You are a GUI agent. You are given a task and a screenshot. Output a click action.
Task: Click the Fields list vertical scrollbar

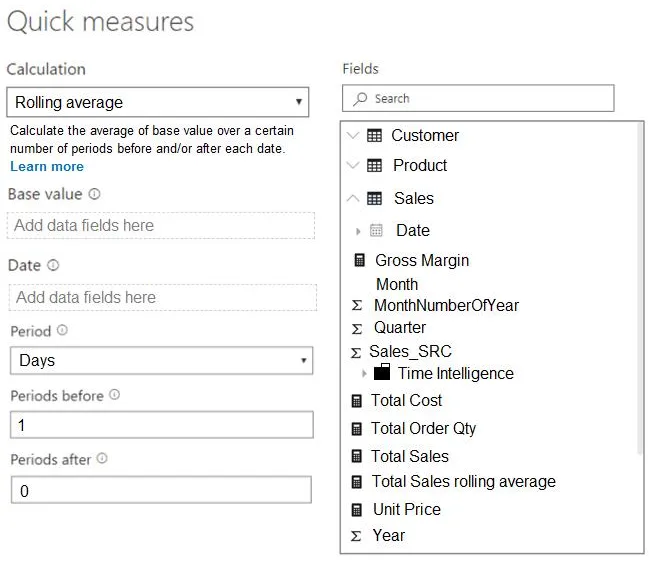pyautogui.click(x=640, y=290)
